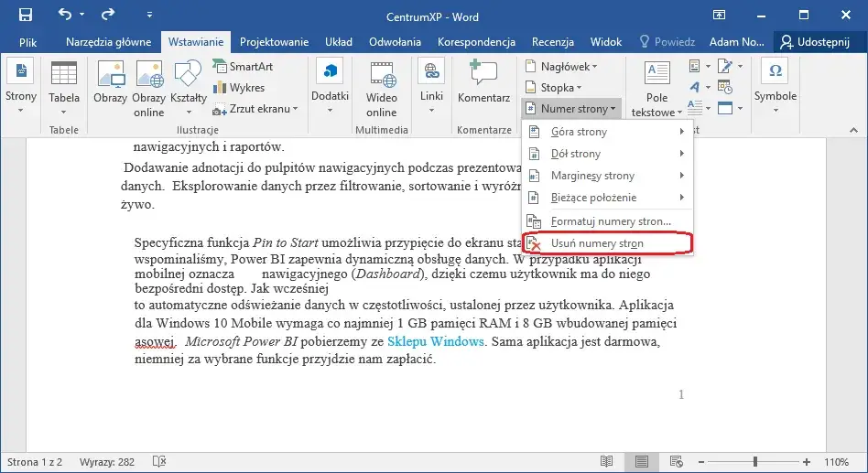Click the zoom in plus button

[x=807, y=461]
